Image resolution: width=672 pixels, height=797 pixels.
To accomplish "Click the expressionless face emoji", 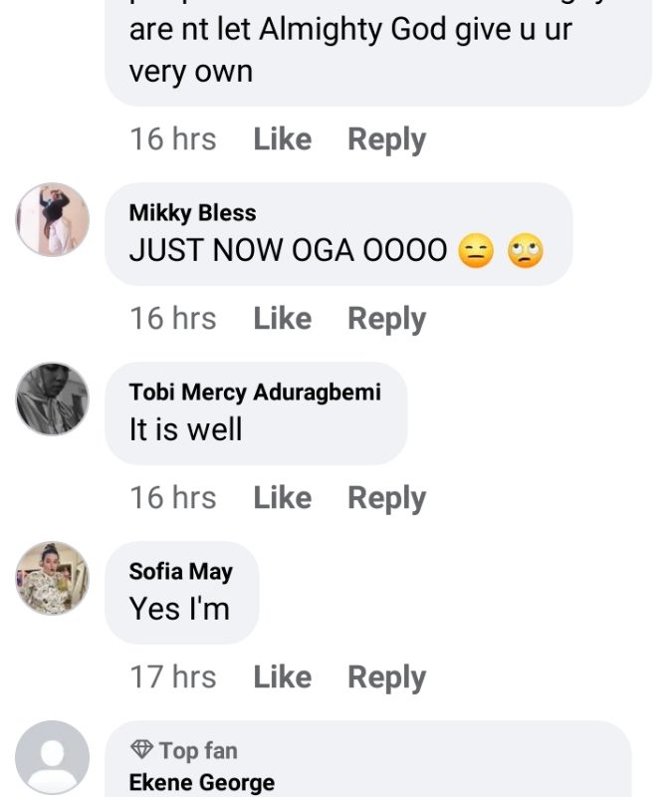I will 477,250.
